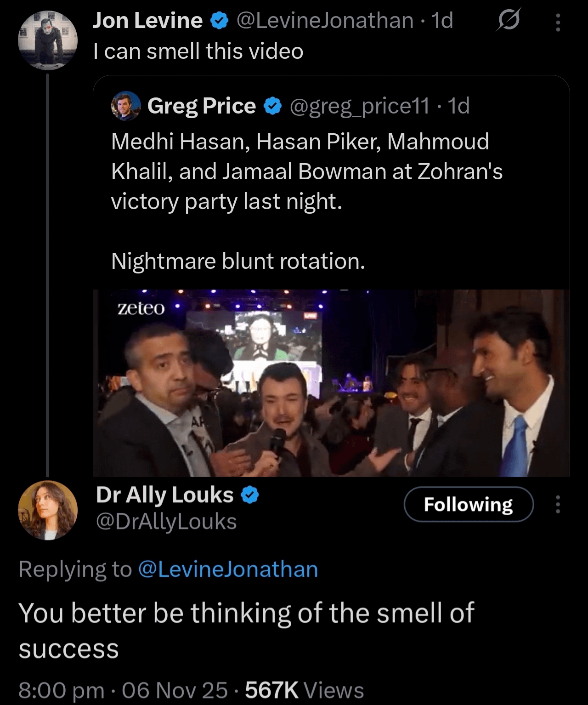Open the more options menu on Jon Levine's post

point(558,22)
